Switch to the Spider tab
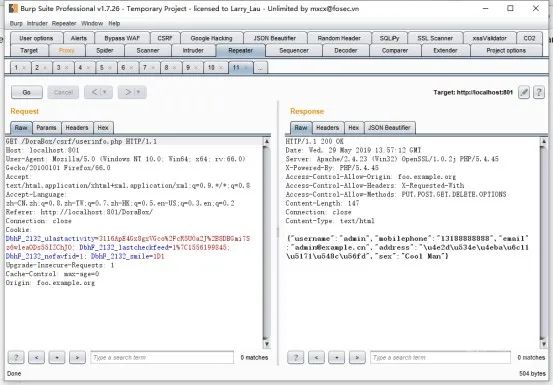The width and height of the screenshot is (553, 386). [105, 50]
